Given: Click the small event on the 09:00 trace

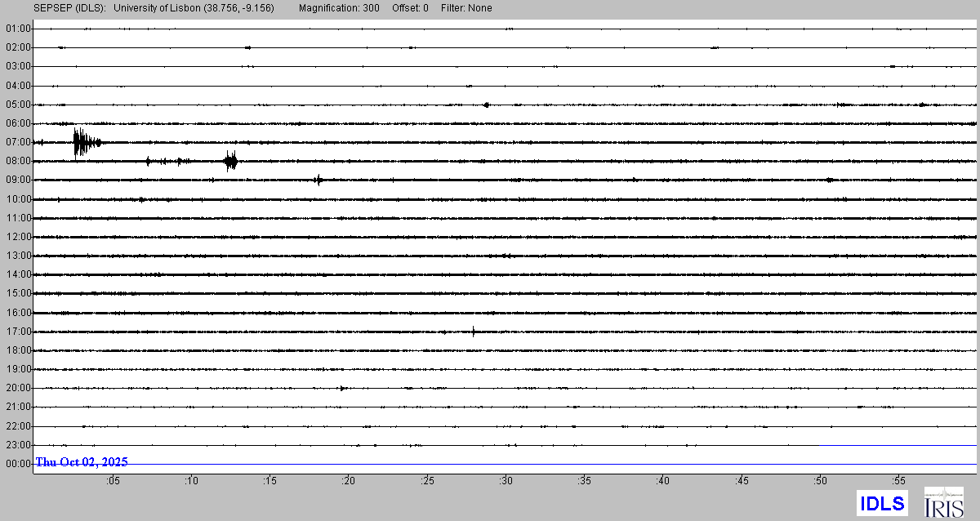Looking at the screenshot, I should coord(318,180).
